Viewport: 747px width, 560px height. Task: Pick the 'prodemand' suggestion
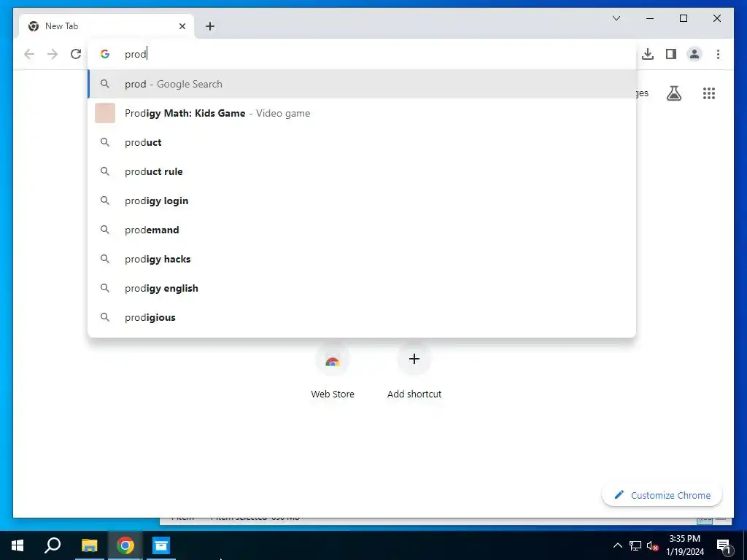pyautogui.click(x=362, y=230)
